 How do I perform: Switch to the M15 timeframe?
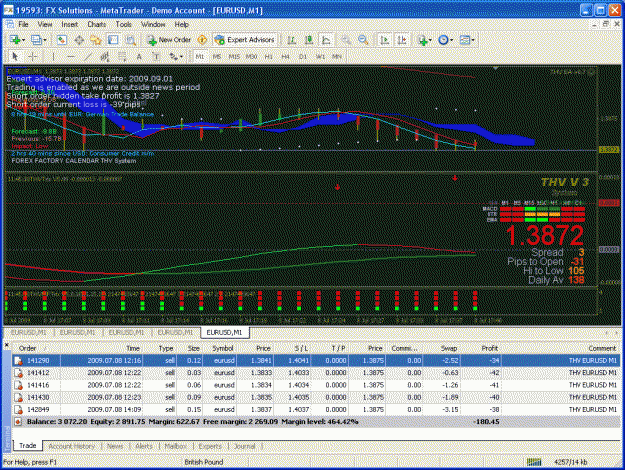point(234,57)
